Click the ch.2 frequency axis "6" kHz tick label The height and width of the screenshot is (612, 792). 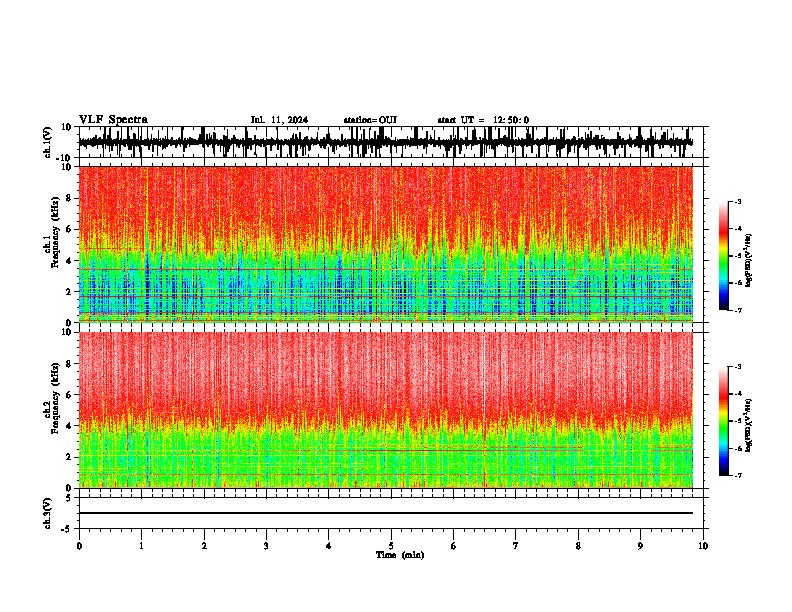click(x=69, y=395)
